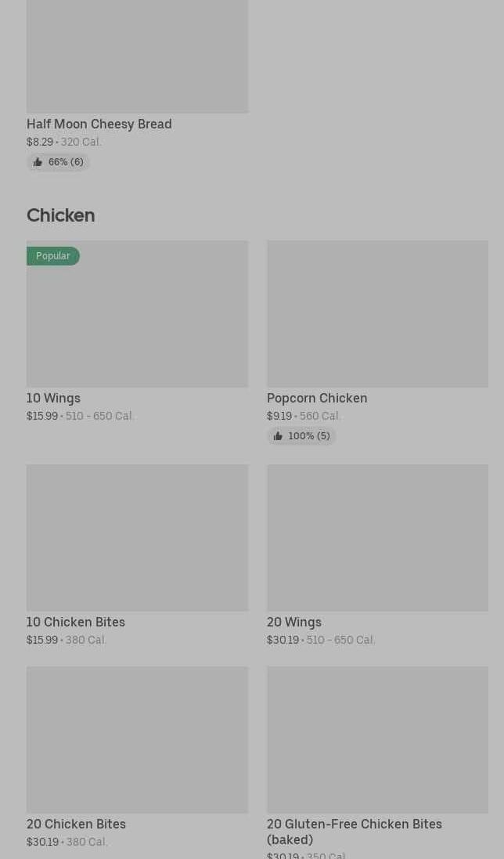
Task: Open 20 Gluten-Free Chicken Bites (baked) title
Action: tap(355, 831)
